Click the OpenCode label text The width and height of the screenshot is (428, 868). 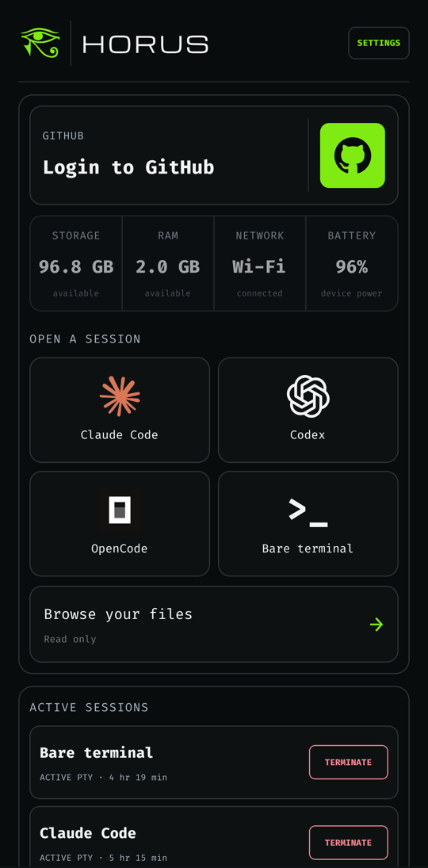(120, 549)
